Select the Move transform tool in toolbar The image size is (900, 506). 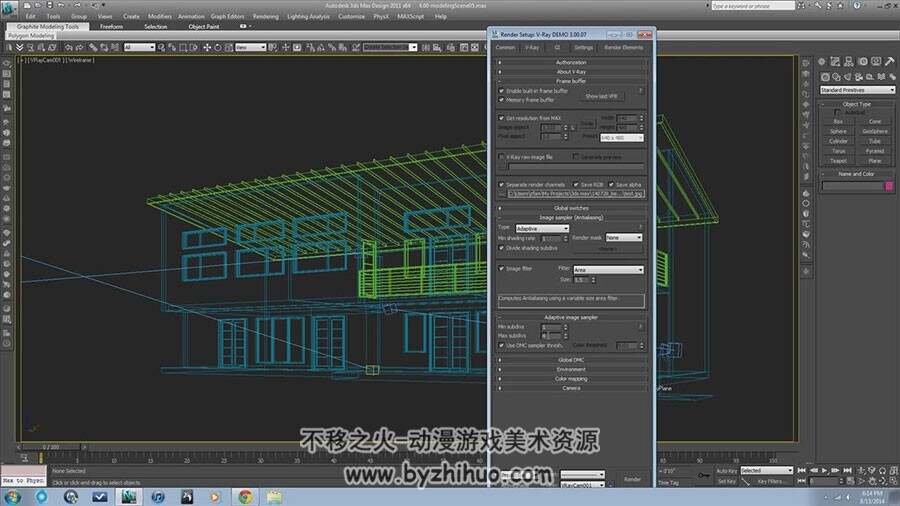[207, 48]
